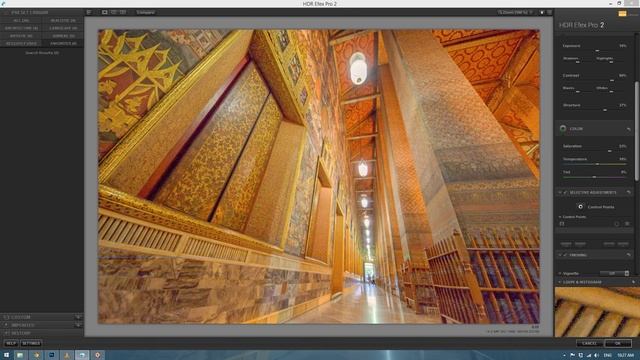
Task: Collapse the Loupe & Histogram panel
Action: (x=560, y=282)
